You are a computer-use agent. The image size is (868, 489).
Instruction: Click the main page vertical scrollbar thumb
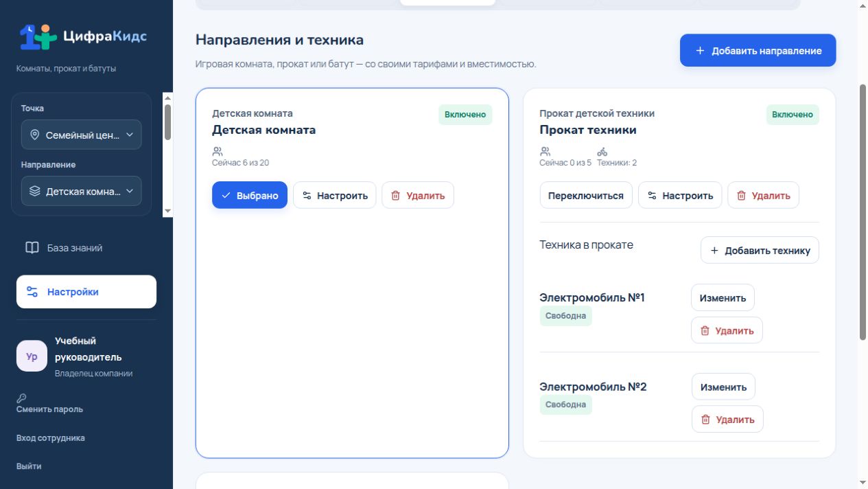pos(863,212)
